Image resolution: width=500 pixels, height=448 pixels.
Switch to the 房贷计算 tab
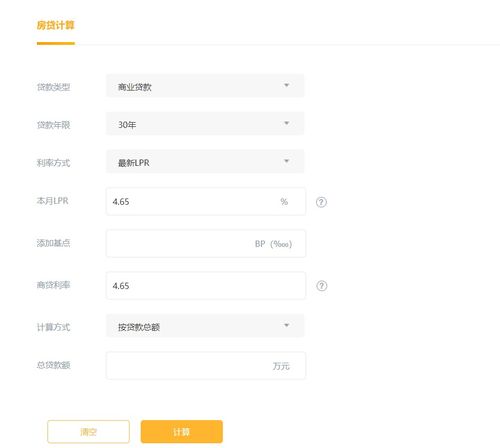tap(56, 25)
